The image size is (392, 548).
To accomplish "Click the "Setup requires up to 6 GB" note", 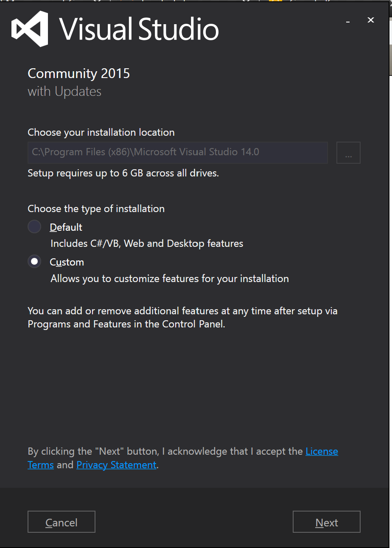I will 123,173.
